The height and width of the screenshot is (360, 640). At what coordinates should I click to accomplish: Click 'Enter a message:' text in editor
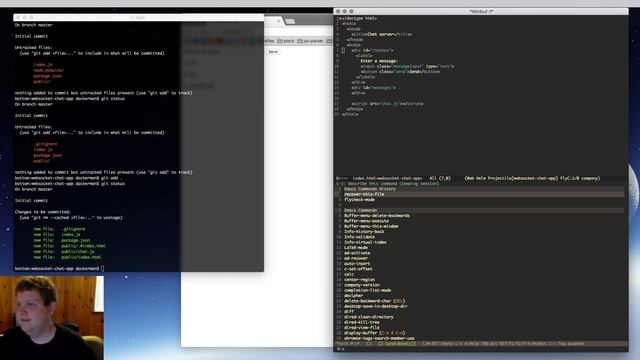pos(379,61)
